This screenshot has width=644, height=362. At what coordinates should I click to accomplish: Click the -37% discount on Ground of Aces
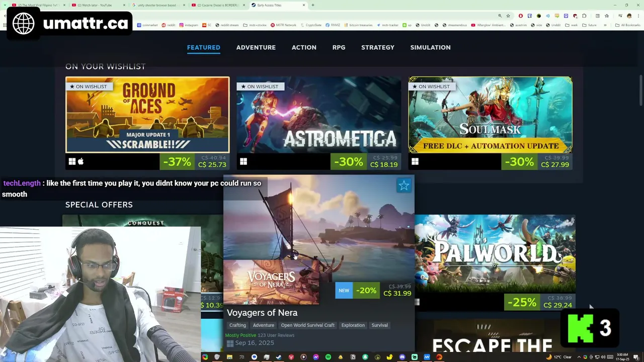point(177,162)
